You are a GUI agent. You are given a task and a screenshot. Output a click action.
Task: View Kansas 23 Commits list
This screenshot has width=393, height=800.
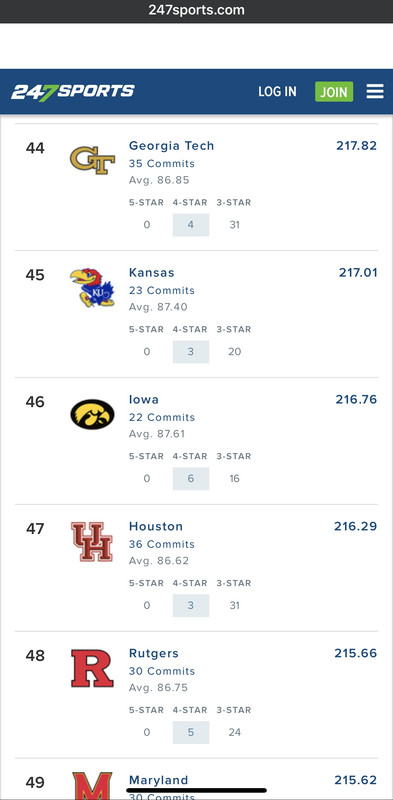(x=162, y=291)
